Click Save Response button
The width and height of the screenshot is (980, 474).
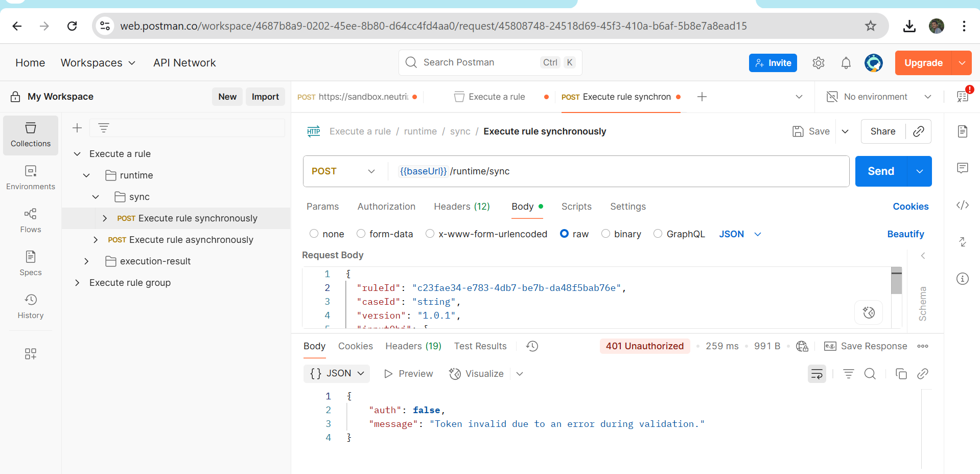[866, 346]
